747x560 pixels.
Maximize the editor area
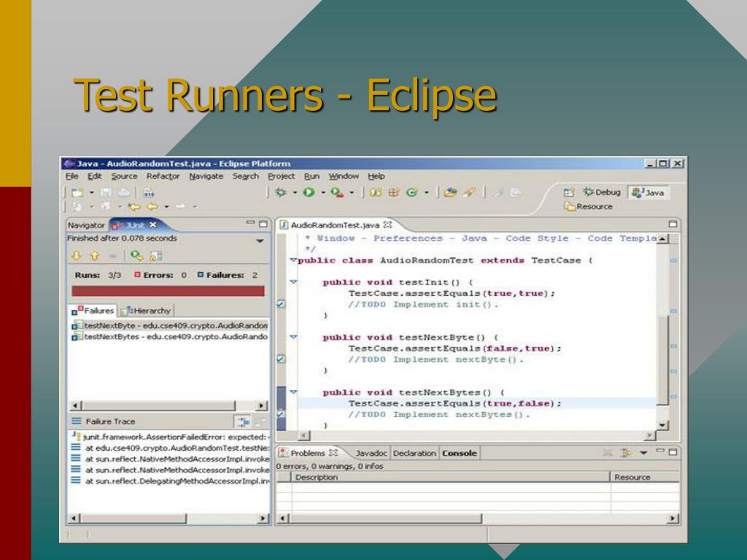click(673, 224)
